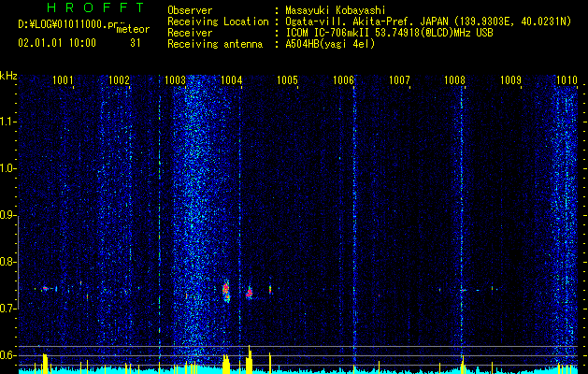The image size is (588, 374).
Task: Click the 1.0 kHz frequency tick label
Action: coord(7,168)
